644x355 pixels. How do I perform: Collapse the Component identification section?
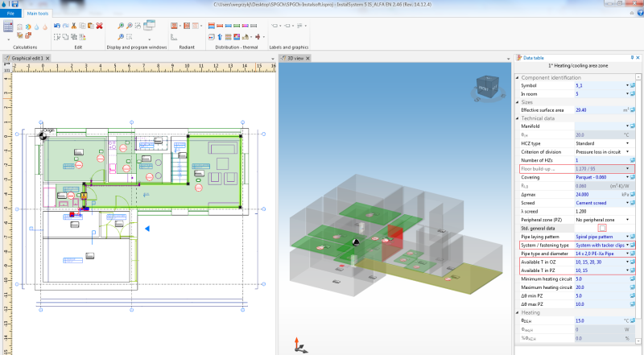(x=518, y=77)
